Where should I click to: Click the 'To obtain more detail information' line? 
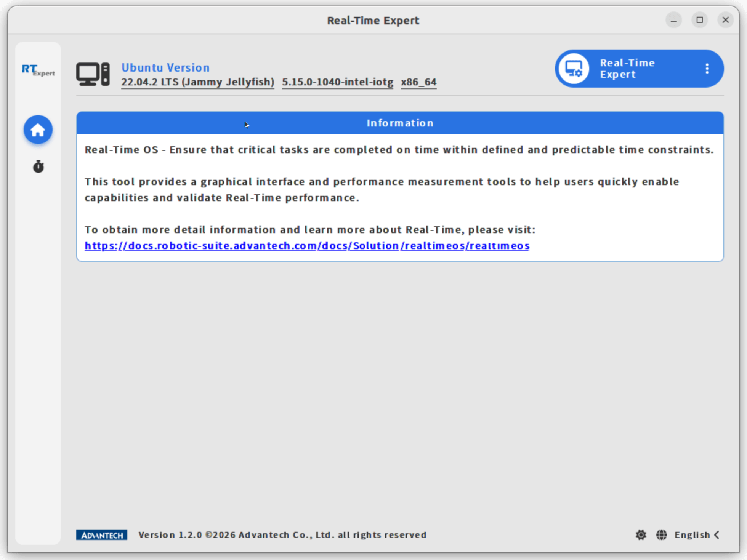tap(310, 229)
